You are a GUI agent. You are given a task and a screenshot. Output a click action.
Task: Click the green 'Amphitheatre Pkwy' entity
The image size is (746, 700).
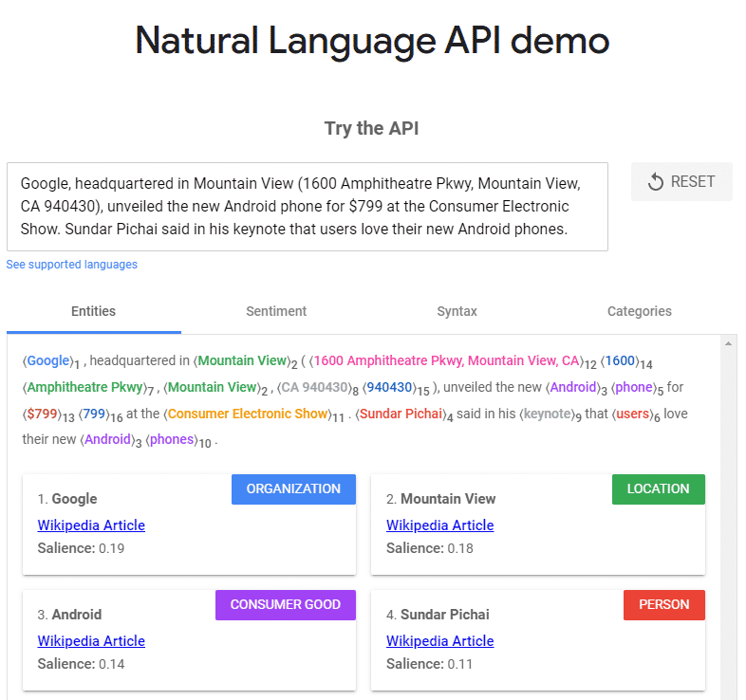tap(84, 388)
